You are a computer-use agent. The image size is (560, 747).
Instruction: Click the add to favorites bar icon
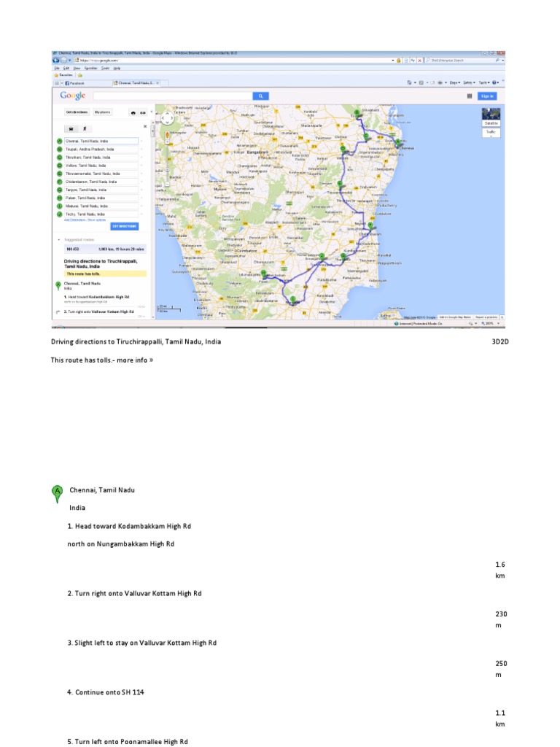[80, 75]
